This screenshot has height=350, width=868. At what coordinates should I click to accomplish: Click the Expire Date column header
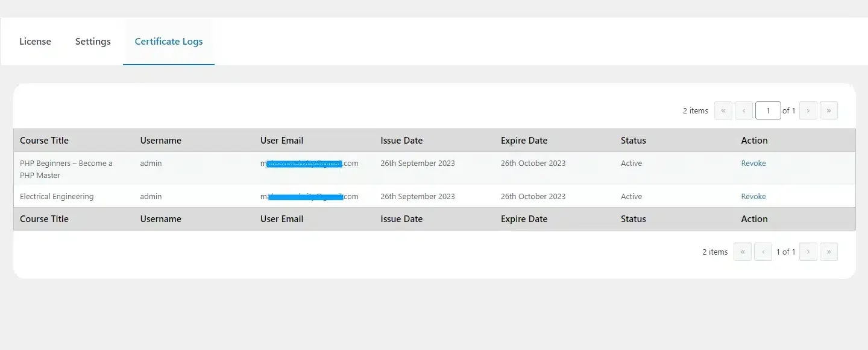[x=523, y=140]
